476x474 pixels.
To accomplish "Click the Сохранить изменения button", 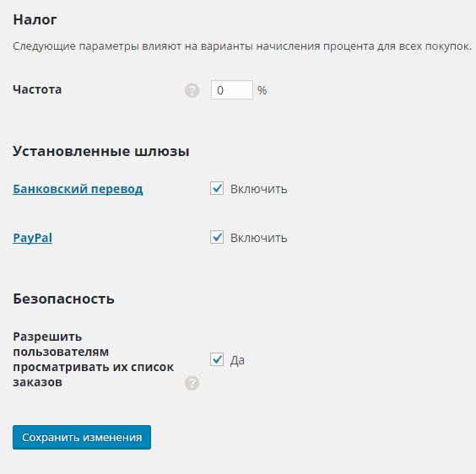I will pos(82,437).
